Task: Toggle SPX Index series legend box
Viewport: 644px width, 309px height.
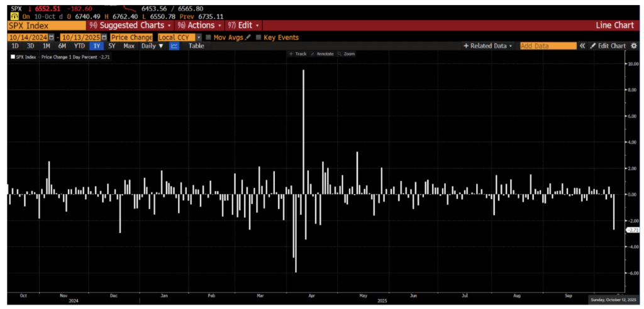Action: coord(13,57)
